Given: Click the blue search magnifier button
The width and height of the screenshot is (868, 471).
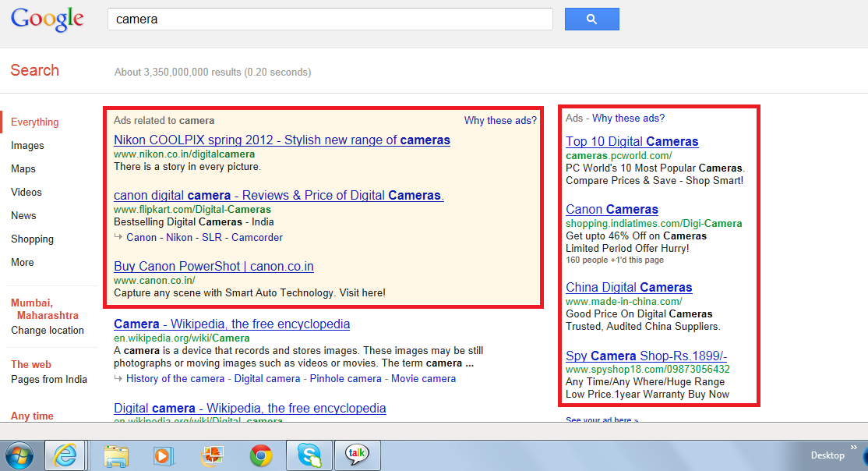Looking at the screenshot, I should (591, 19).
